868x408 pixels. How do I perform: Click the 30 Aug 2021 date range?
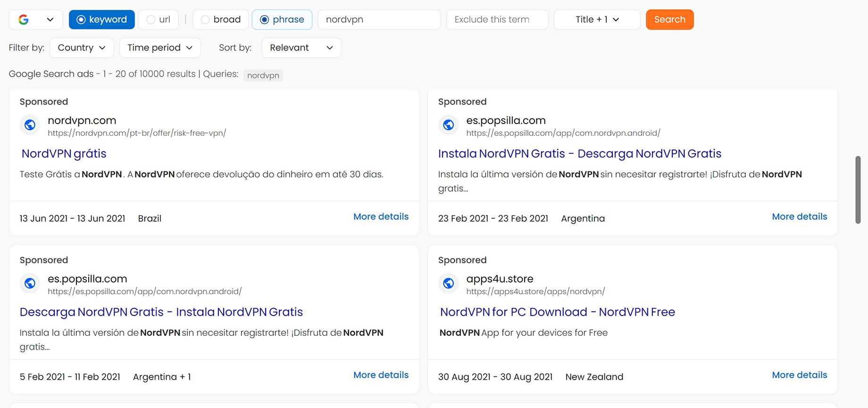click(495, 377)
